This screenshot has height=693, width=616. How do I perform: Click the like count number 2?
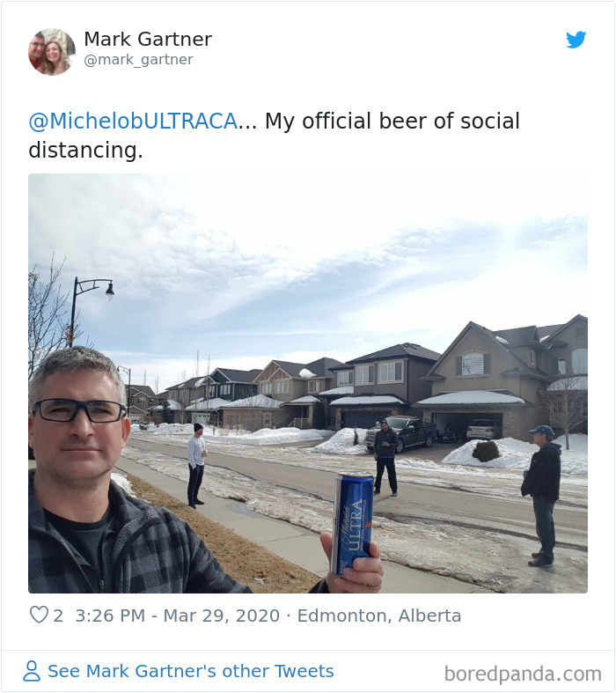click(58, 616)
